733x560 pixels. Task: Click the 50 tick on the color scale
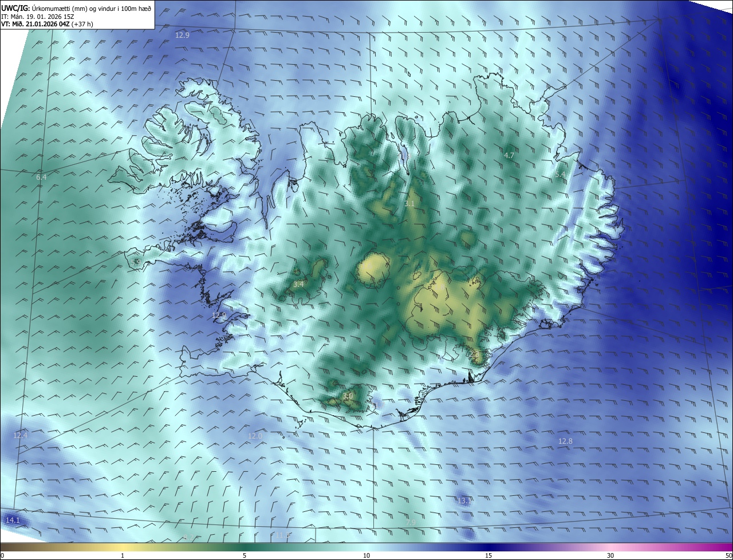click(x=728, y=555)
